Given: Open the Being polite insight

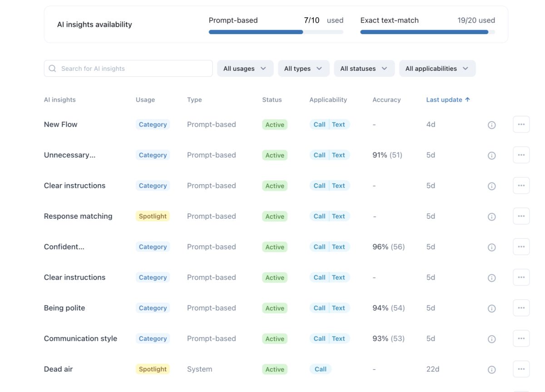Looking at the screenshot, I should (64, 308).
